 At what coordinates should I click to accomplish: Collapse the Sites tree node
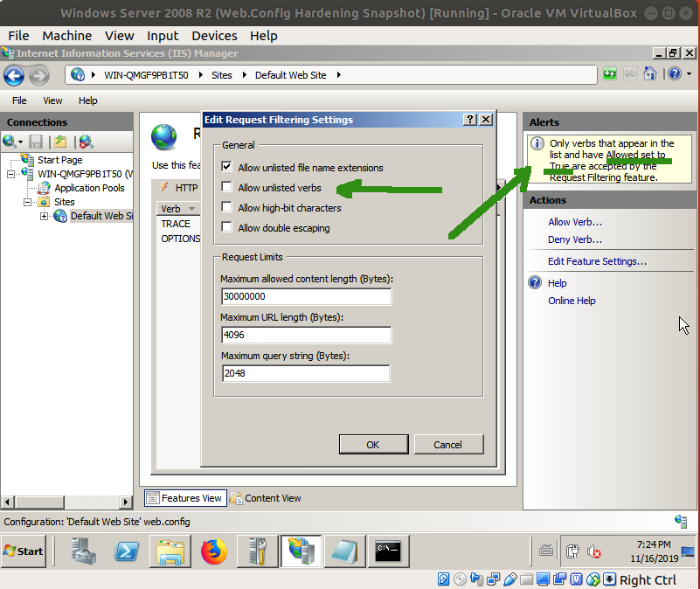28,202
